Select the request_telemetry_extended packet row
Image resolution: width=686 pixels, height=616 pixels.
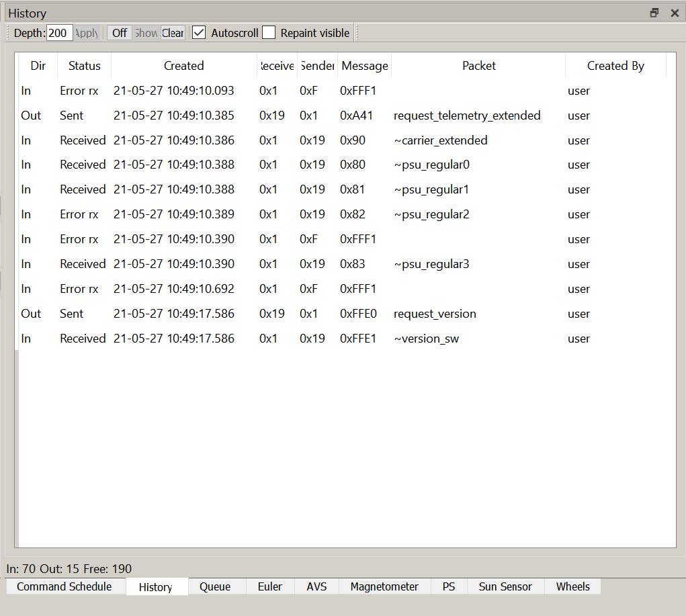click(466, 116)
